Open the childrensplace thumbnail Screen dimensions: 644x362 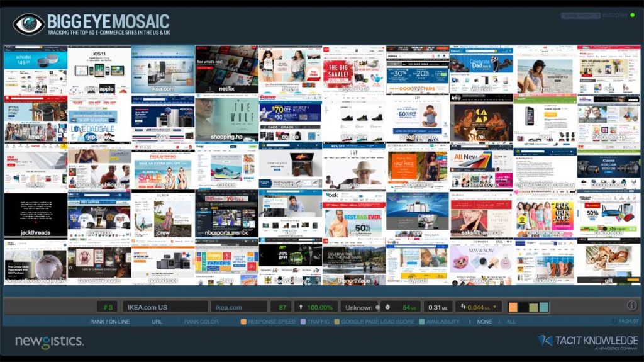(545, 213)
